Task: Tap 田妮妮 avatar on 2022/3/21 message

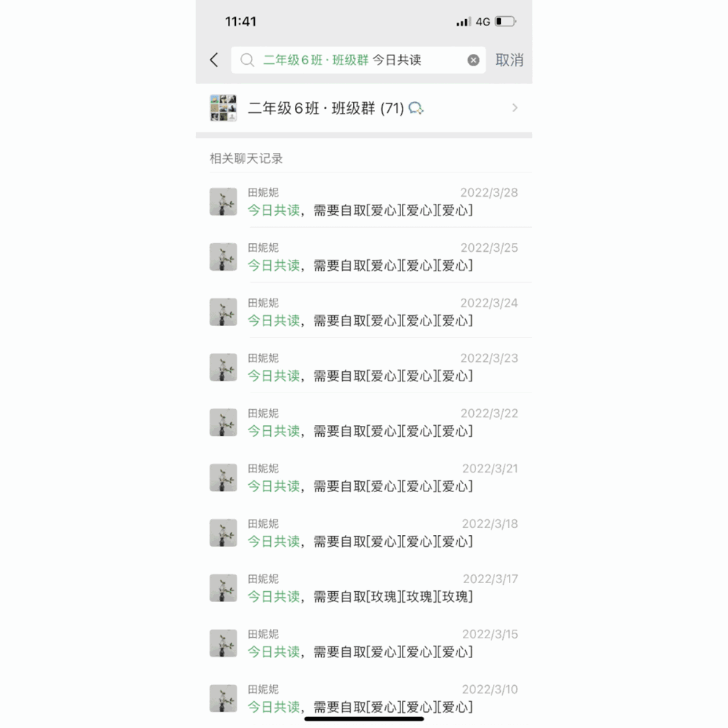Action: click(x=223, y=478)
